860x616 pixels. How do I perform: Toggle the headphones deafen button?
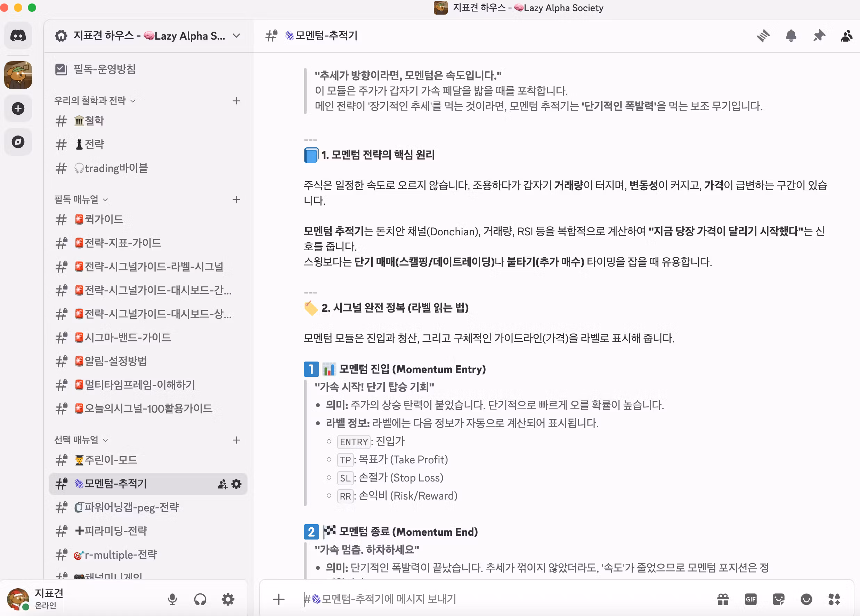[200, 599]
